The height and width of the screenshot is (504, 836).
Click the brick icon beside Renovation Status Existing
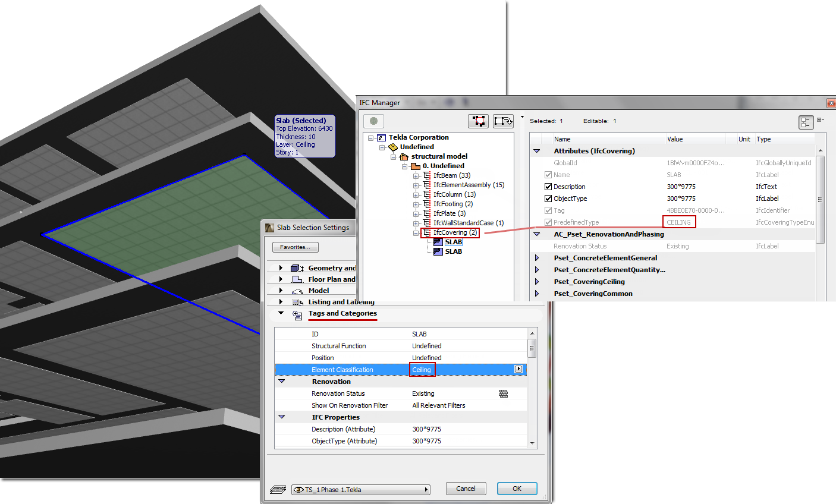point(504,393)
